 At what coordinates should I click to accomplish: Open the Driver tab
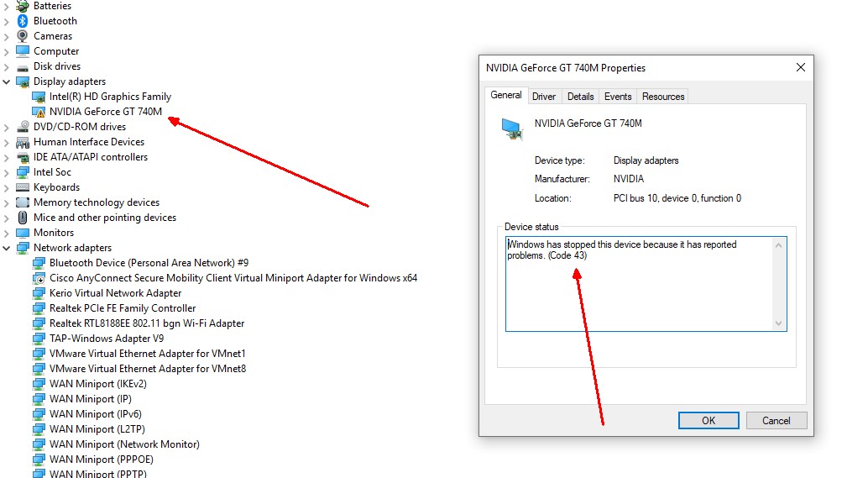point(544,97)
